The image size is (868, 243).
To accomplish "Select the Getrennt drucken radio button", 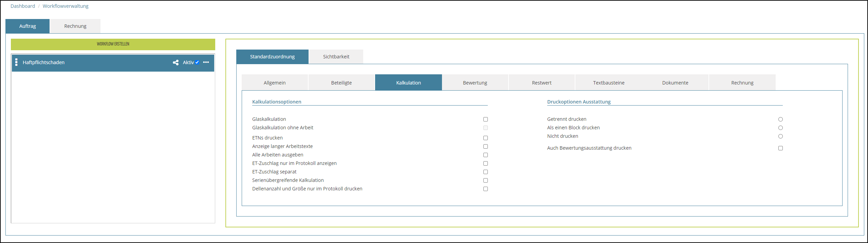I will 780,119.
